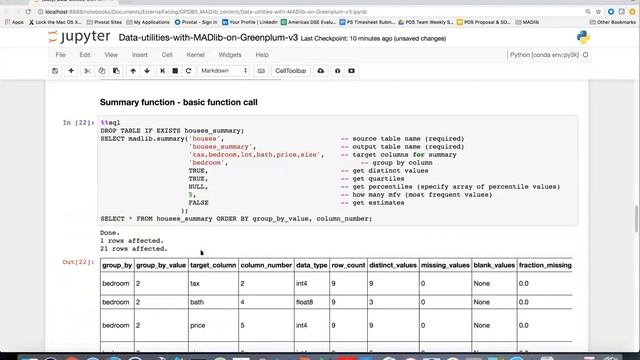The height and width of the screenshot is (360, 640).
Task: Run cell and select next icon
Action: pos(162,71)
